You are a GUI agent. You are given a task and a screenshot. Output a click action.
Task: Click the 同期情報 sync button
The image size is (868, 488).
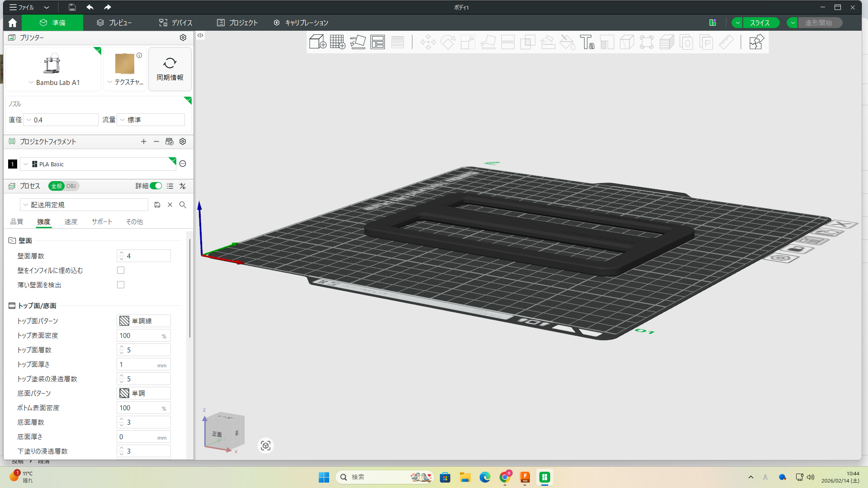point(170,69)
